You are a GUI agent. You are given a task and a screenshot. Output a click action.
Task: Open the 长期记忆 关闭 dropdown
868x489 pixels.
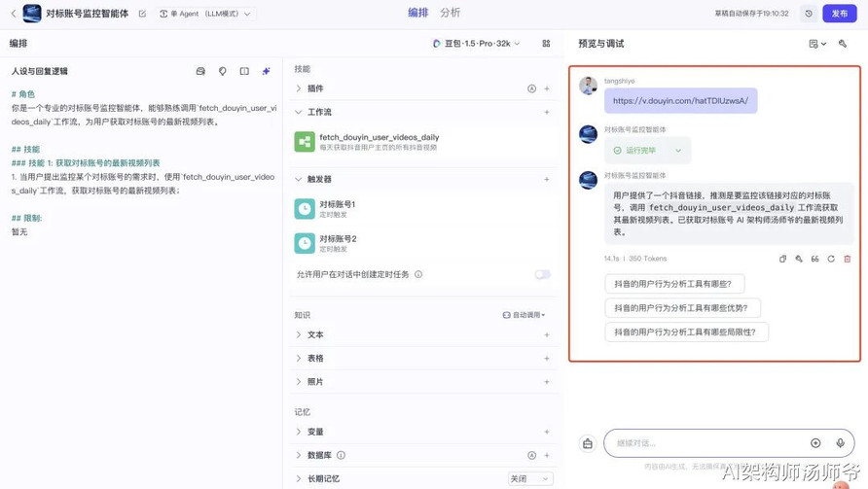[x=530, y=478]
